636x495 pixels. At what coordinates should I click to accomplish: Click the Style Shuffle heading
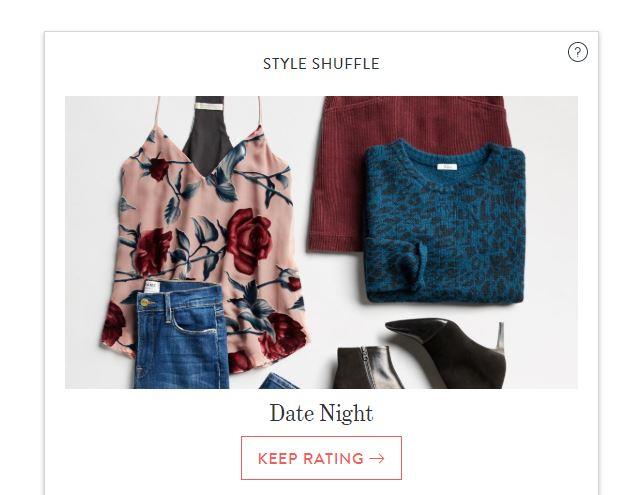(321, 64)
